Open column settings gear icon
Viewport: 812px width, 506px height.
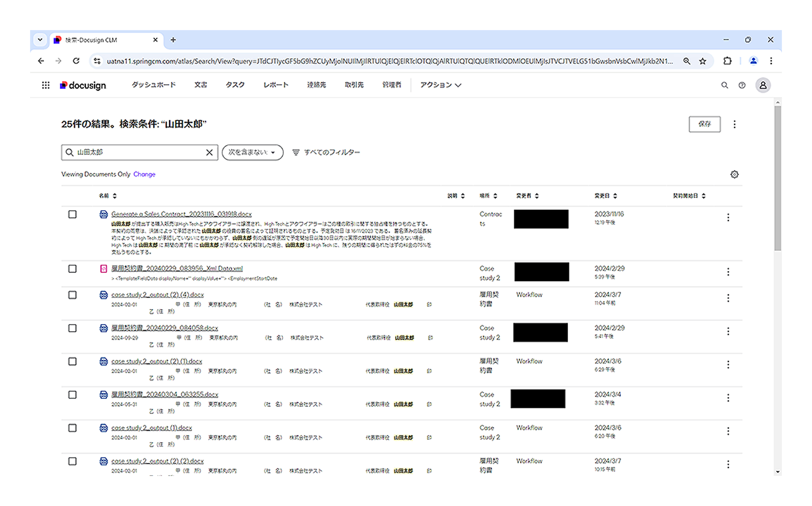(x=734, y=174)
